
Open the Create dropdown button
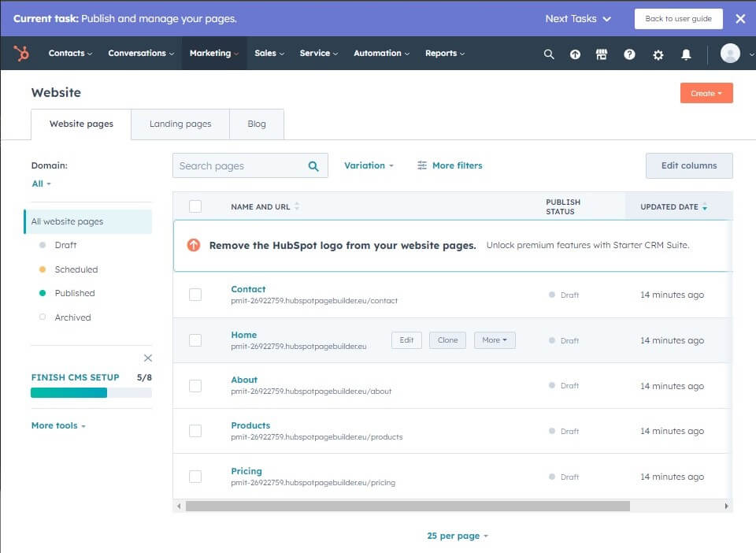click(706, 93)
